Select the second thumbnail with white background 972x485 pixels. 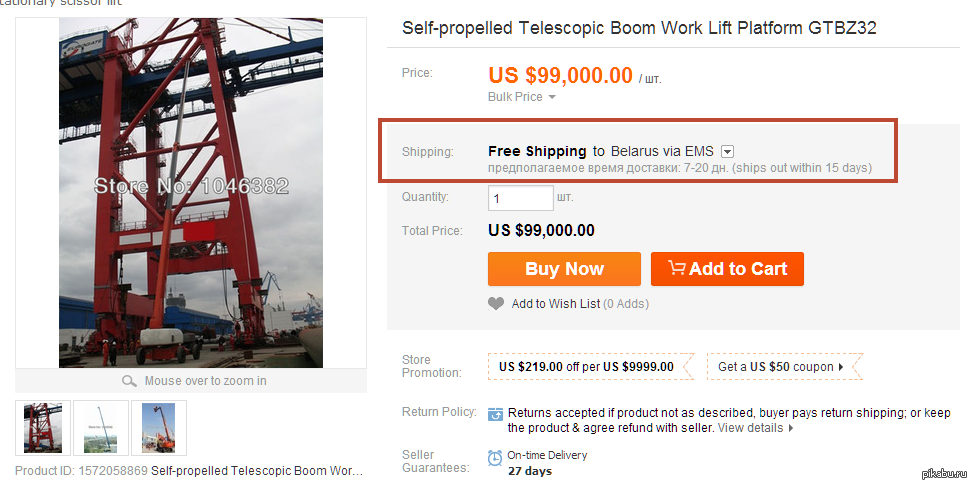tap(101, 428)
